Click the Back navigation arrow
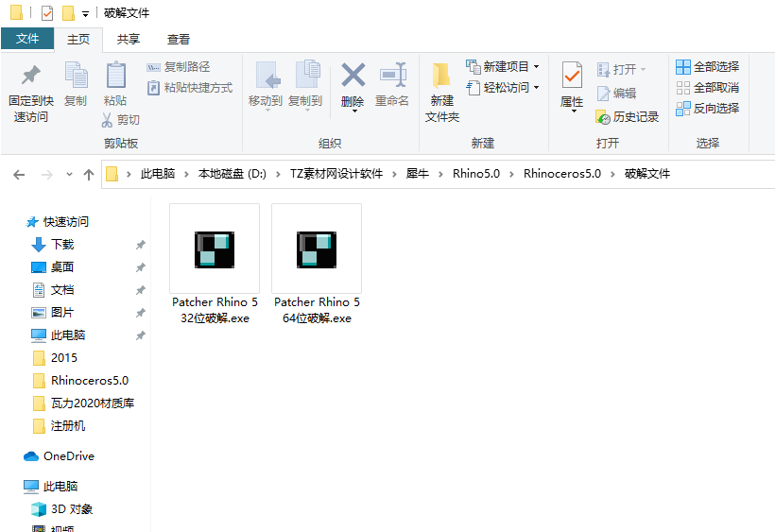775x532 pixels. pos(19,175)
